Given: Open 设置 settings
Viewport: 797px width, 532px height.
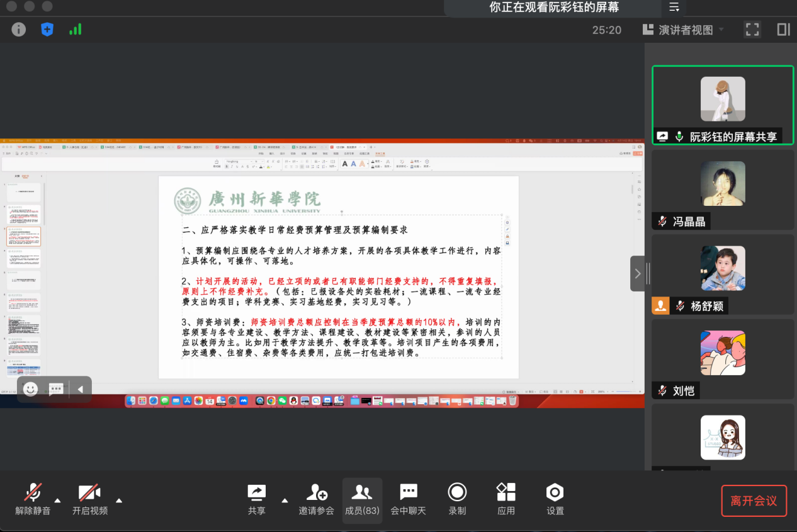Looking at the screenshot, I should click(x=555, y=500).
